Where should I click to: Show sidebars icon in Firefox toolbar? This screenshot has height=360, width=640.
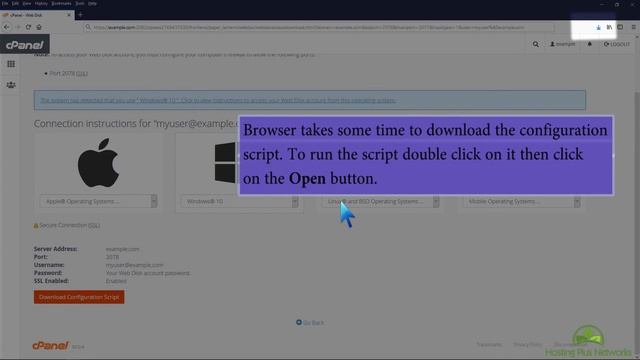tap(620, 27)
